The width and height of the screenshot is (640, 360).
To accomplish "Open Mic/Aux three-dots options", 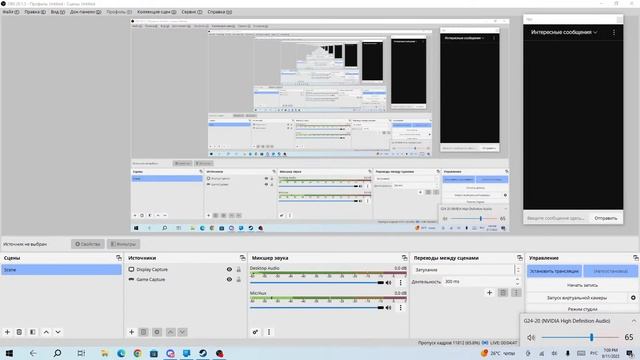I will [400, 307].
